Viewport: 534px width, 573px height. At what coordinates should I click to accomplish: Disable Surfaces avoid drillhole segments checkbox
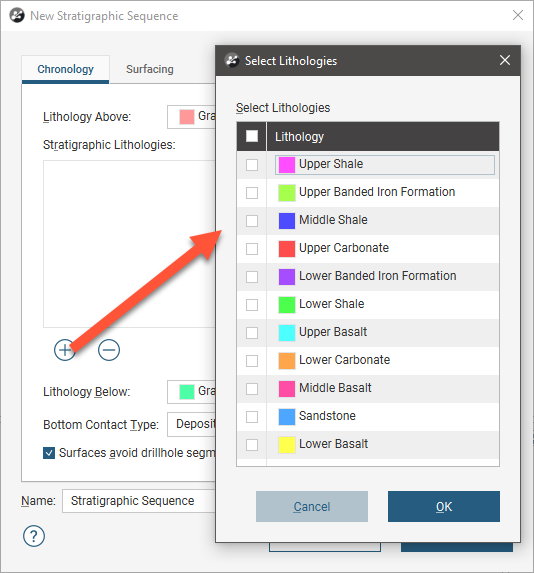pyautogui.click(x=49, y=453)
